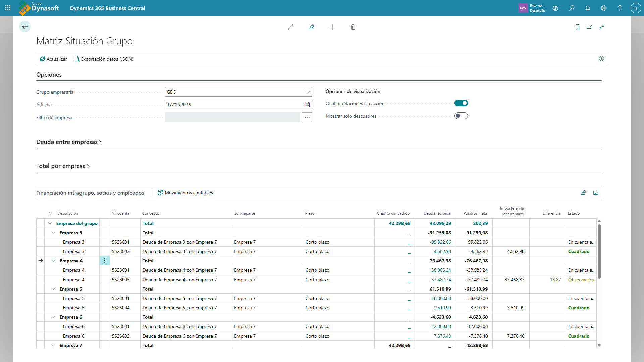Open page in new window icon

590,27
